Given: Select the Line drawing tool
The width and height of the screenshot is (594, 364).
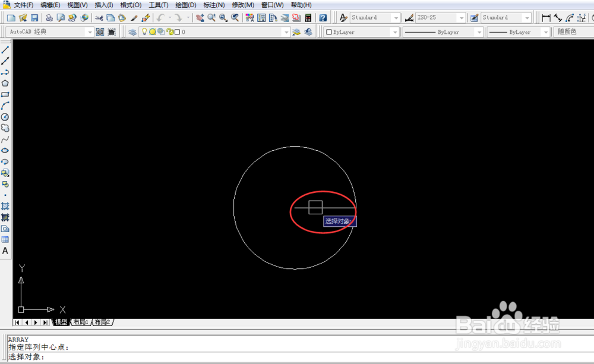Looking at the screenshot, I should point(5,50).
